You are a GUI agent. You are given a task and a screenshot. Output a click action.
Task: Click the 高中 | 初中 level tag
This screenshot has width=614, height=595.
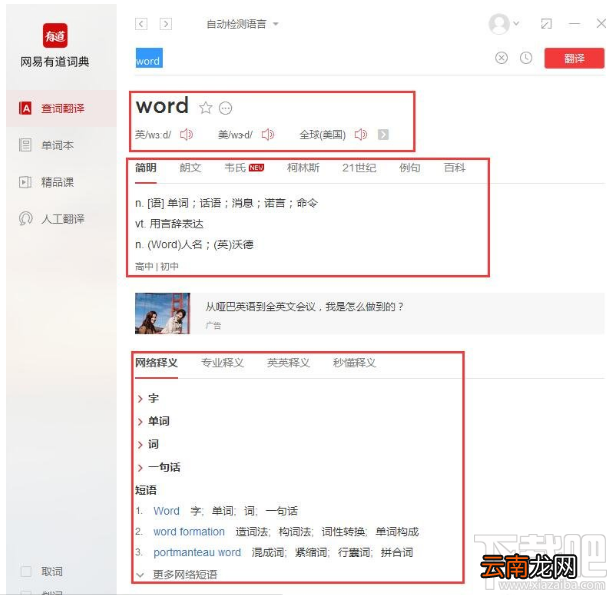(x=157, y=266)
